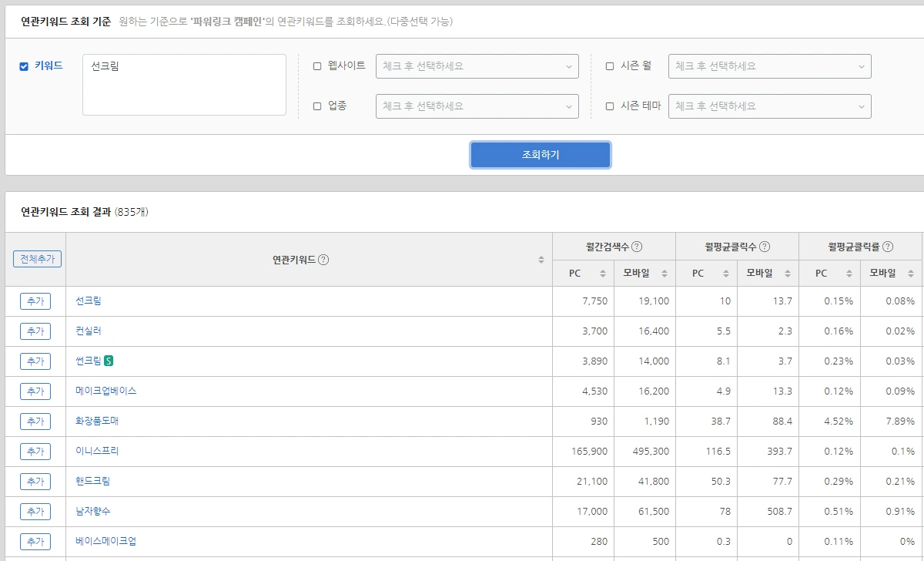Add the 이니스프리 keyword row
Viewport: 924px width, 561px height.
[x=35, y=452]
